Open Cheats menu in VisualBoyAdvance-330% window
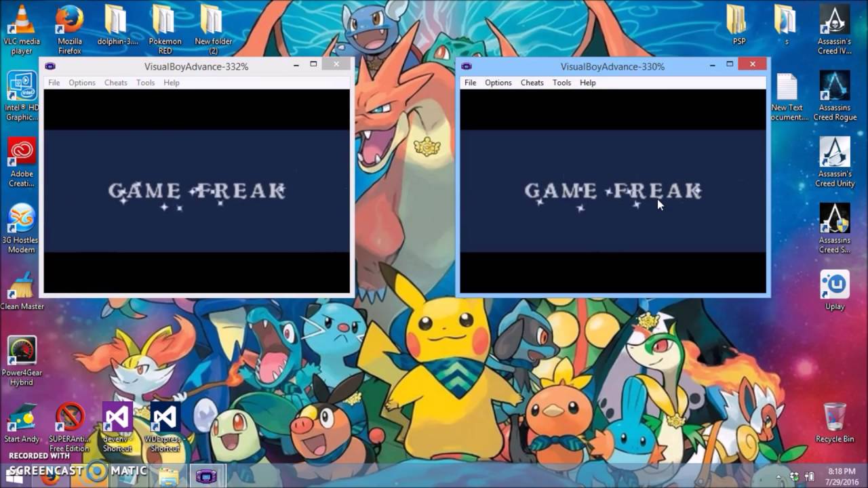This screenshot has height=488, width=868. (532, 83)
